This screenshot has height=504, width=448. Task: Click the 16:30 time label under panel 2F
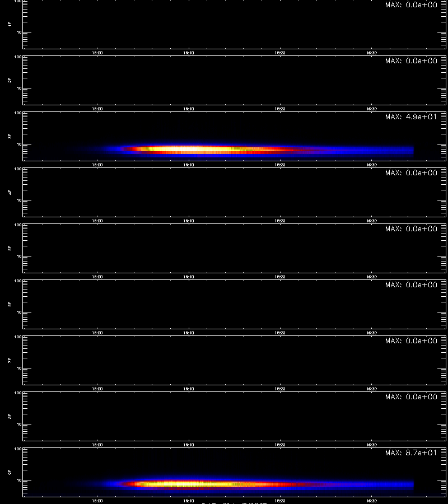coord(371,109)
